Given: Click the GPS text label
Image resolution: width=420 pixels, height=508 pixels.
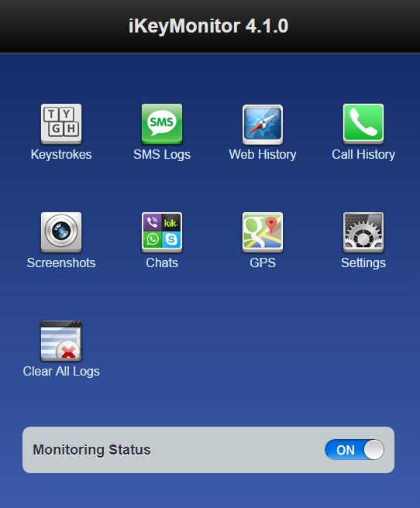Looking at the screenshot, I should tap(263, 263).
